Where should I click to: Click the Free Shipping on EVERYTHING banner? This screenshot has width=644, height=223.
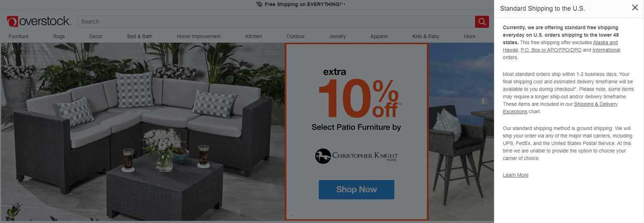point(301,4)
